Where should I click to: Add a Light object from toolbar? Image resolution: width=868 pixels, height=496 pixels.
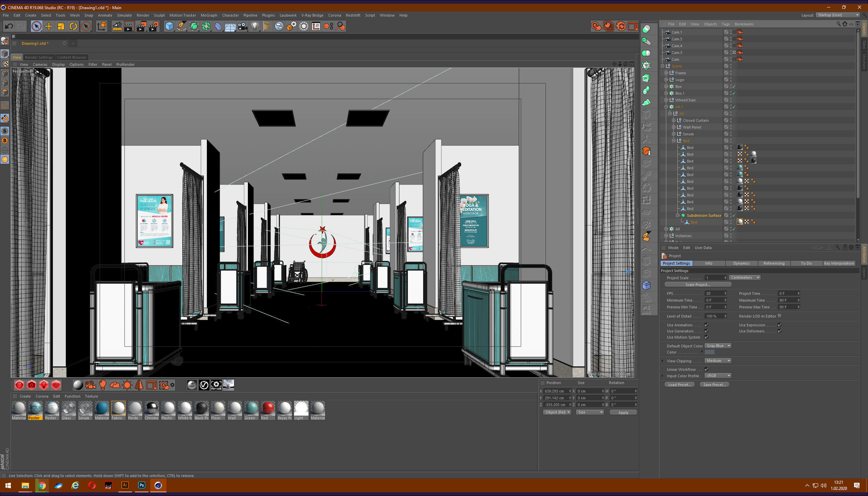255,26
